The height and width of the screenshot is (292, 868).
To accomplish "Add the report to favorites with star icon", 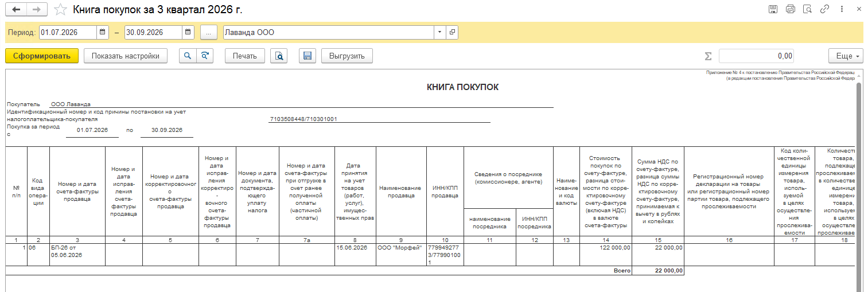I will [x=59, y=10].
